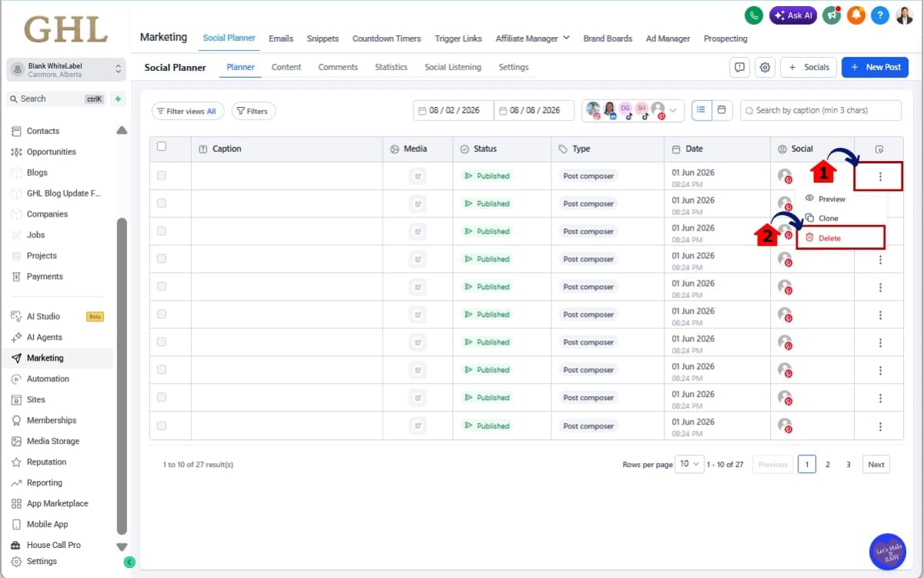Expand the Rows per page dropdown
Screen dimensions: 924x578
[x=689, y=464]
